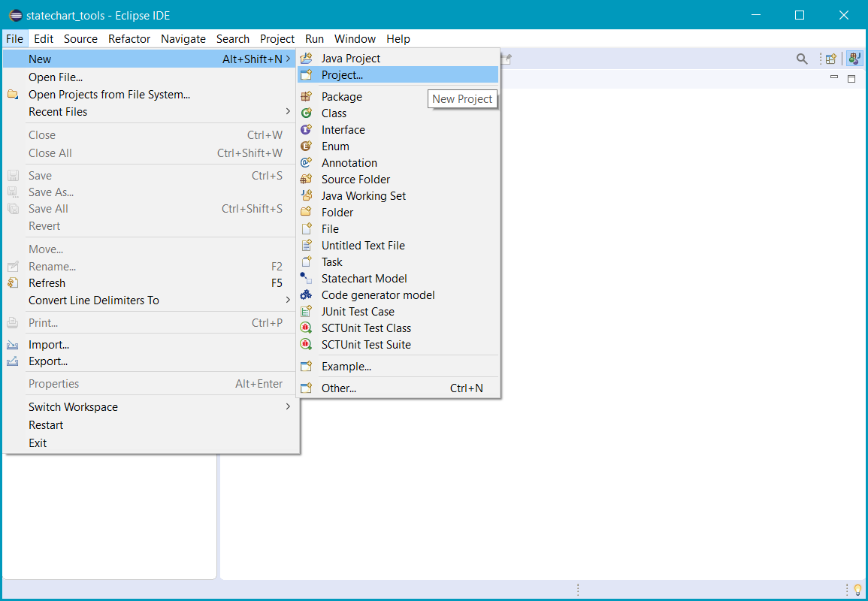The image size is (868, 601).
Task: Choose Restart from File menu
Action: (x=150, y=425)
